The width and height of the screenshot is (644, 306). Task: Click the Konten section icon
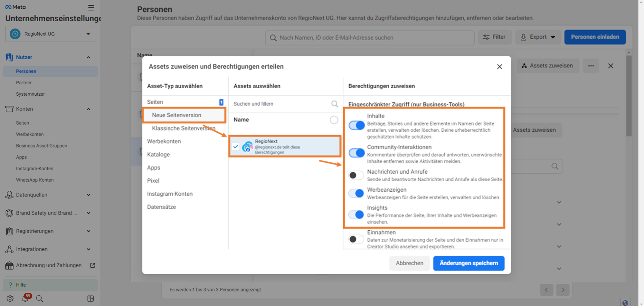(9, 109)
